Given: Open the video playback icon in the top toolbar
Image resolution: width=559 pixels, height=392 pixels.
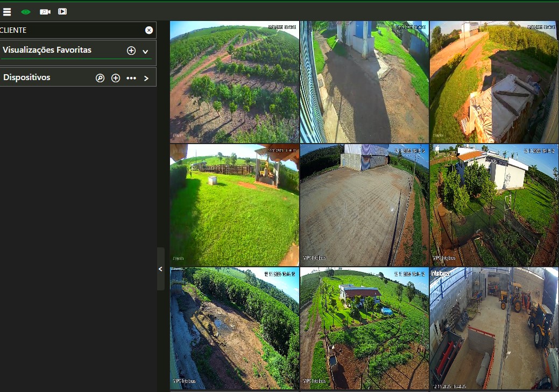Looking at the screenshot, I should pyautogui.click(x=62, y=11).
